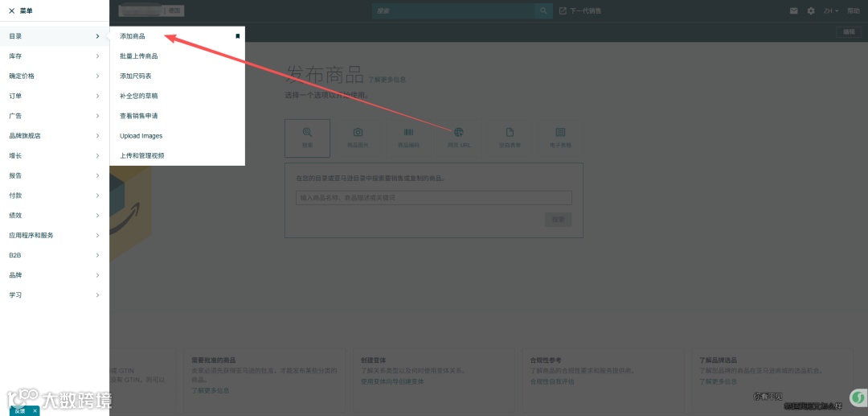
Task: Expand the 库存 menu chevron
Action: pyautogui.click(x=97, y=56)
